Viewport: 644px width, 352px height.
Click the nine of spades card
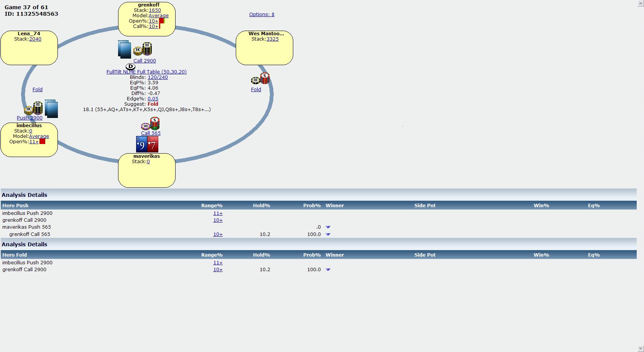(141, 144)
